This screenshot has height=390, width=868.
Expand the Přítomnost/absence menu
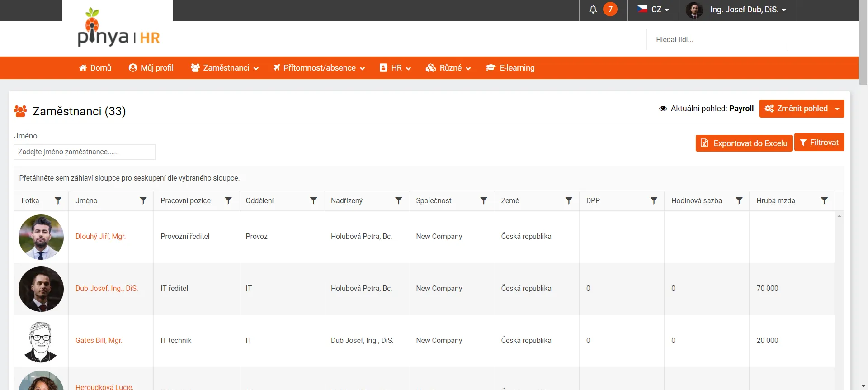tap(319, 68)
